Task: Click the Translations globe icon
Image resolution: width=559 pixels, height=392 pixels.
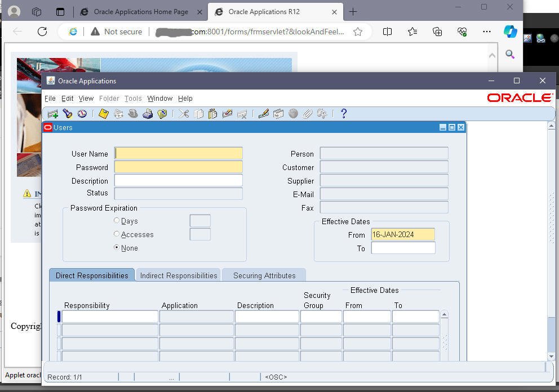Action: click(x=293, y=114)
